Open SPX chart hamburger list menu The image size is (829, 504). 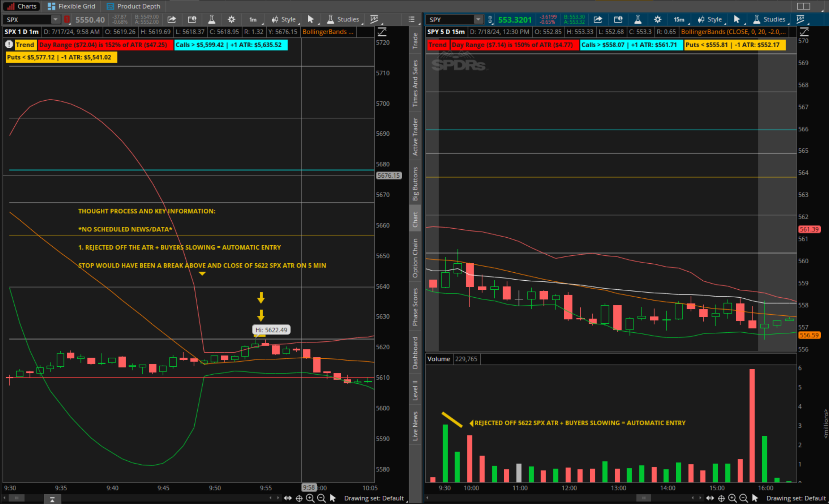click(411, 19)
